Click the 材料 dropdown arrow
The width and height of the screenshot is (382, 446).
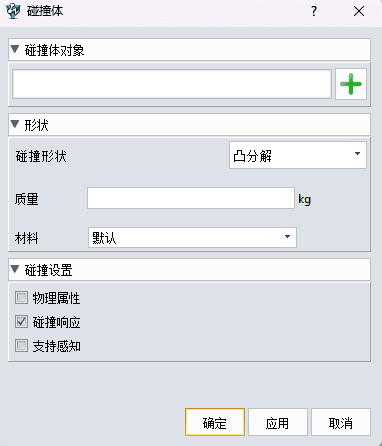point(287,237)
